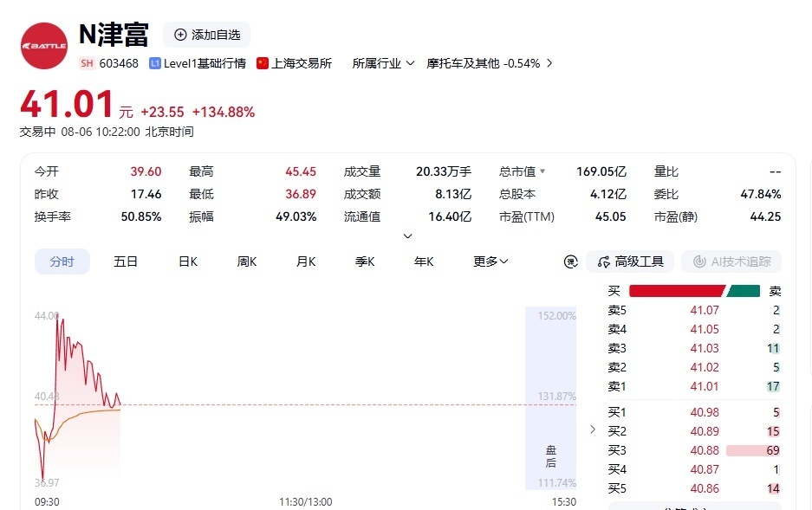Click 市盈(静) value 44.25
The image size is (812, 510).
[x=765, y=216]
